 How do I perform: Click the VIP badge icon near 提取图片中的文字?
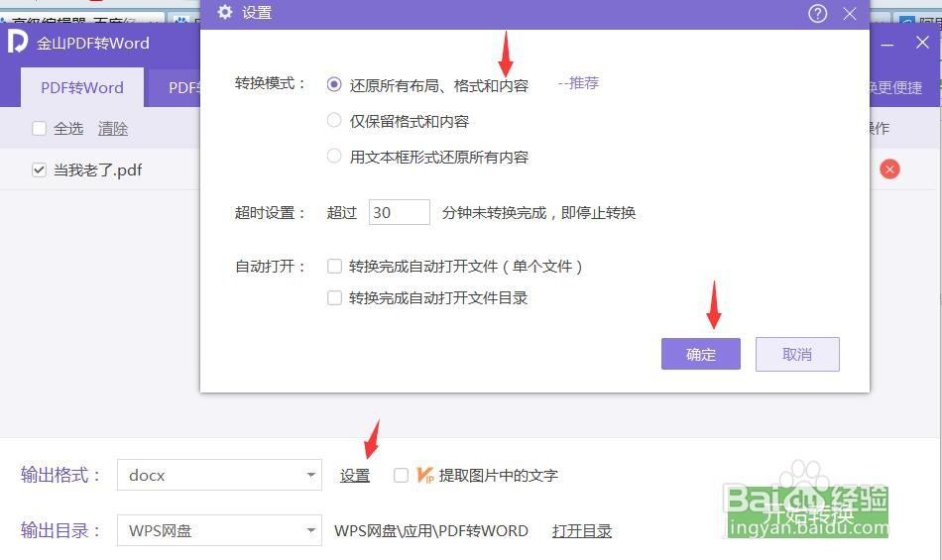[x=424, y=475]
